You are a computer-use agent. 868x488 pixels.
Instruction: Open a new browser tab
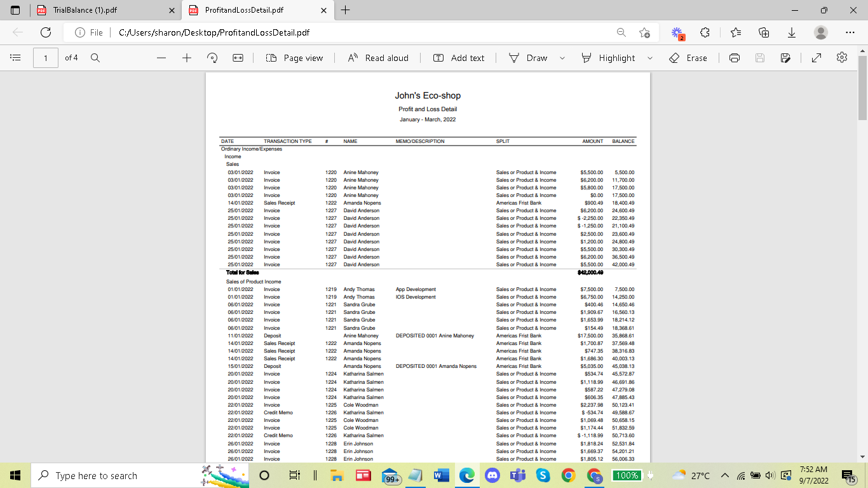tap(346, 10)
